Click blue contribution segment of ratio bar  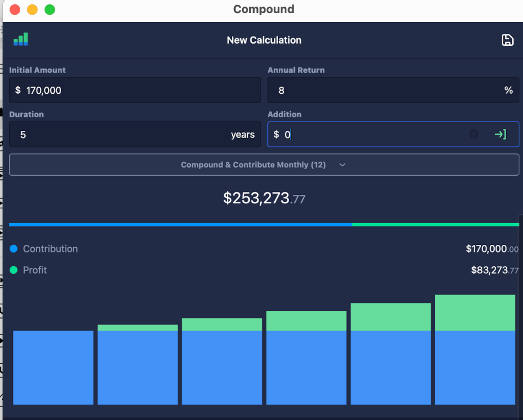[180, 224]
